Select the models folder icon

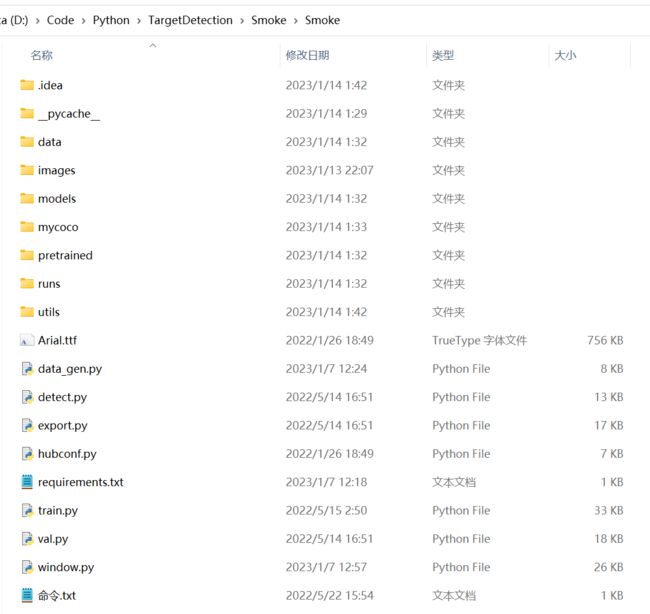tap(27, 199)
